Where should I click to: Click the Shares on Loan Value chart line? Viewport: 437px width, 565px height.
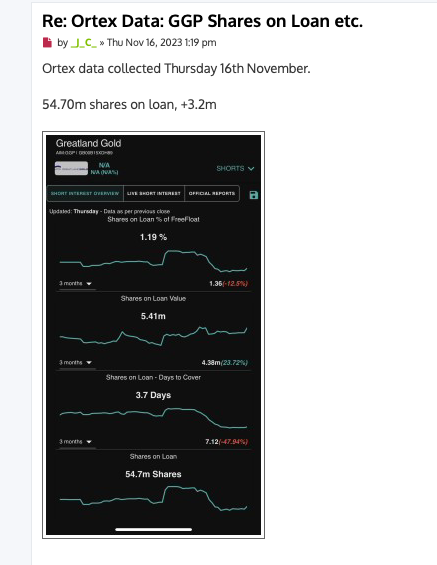153,337
